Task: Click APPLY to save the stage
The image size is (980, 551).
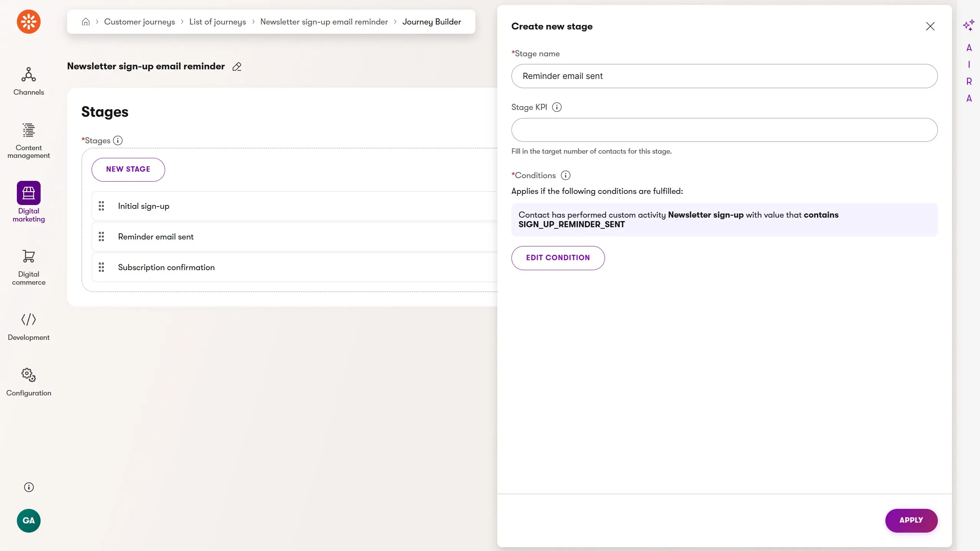Action: pos(911,520)
